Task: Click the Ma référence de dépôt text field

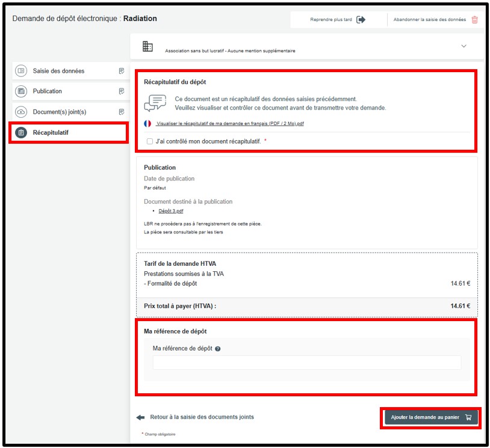Action: click(306, 363)
